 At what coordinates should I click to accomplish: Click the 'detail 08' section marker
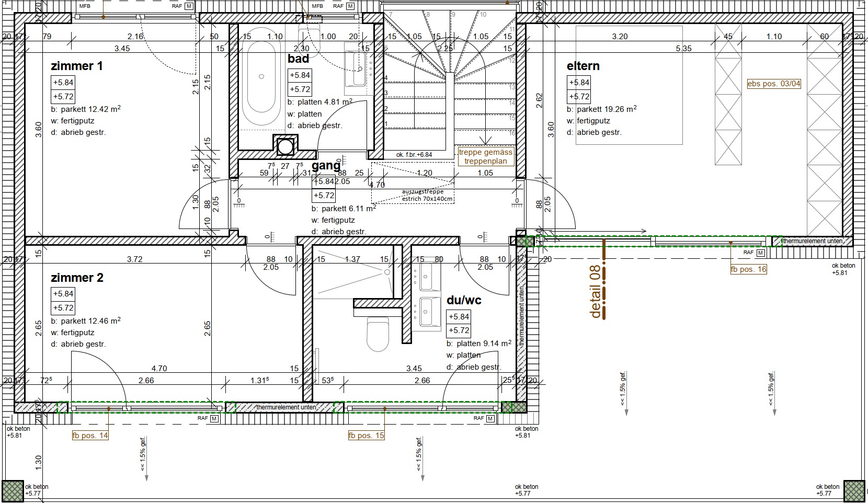(x=596, y=293)
